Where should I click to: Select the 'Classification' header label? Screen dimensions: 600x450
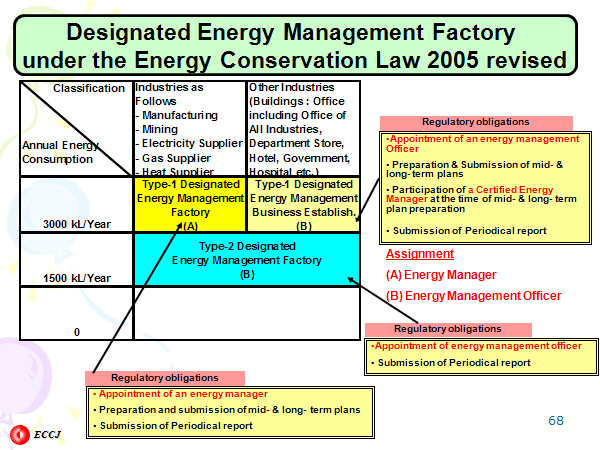click(x=89, y=88)
